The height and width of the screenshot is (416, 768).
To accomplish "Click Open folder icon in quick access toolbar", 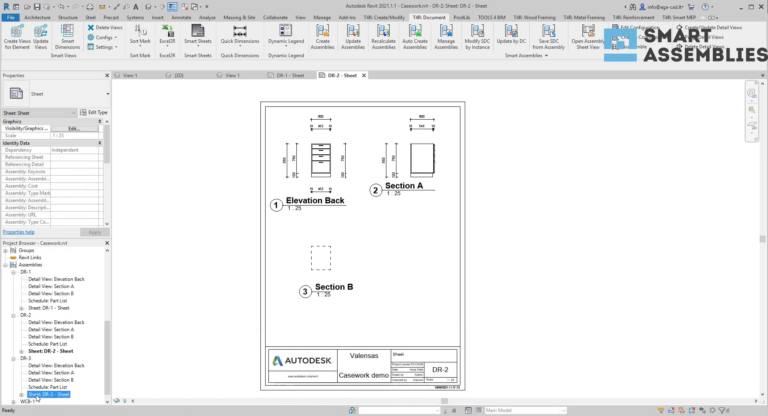I will click(x=27, y=7).
